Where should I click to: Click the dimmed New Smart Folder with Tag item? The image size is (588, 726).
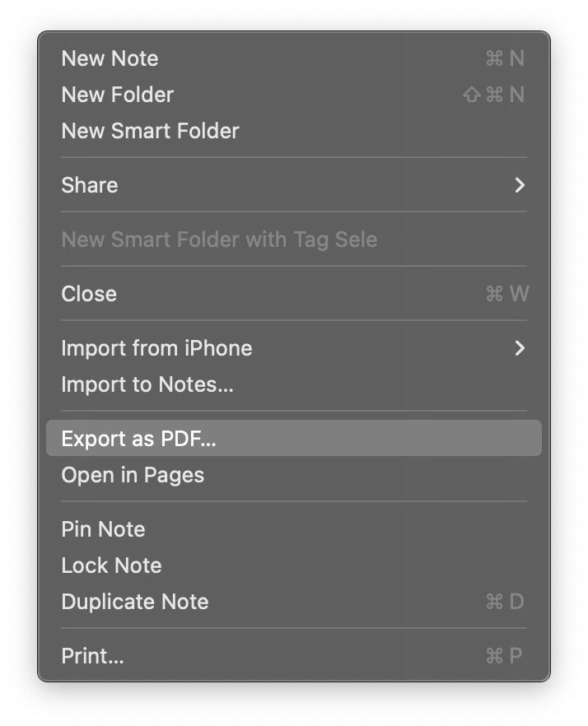click(294, 240)
